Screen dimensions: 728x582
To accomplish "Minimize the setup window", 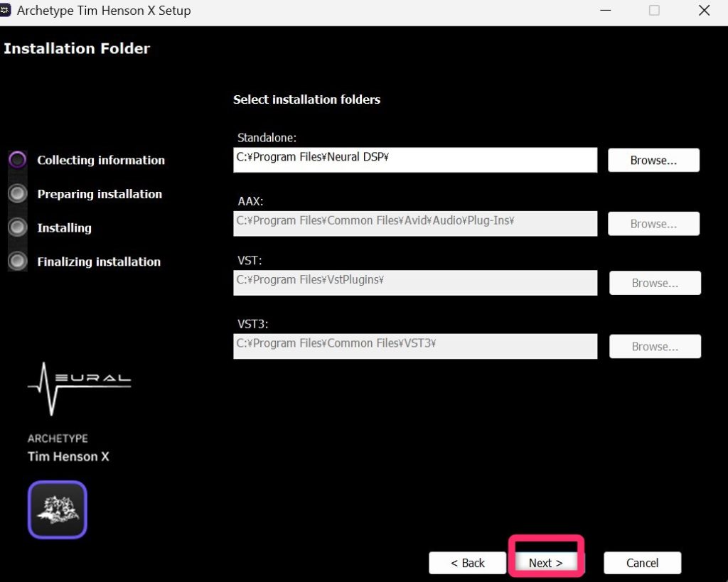I will pyautogui.click(x=605, y=11).
